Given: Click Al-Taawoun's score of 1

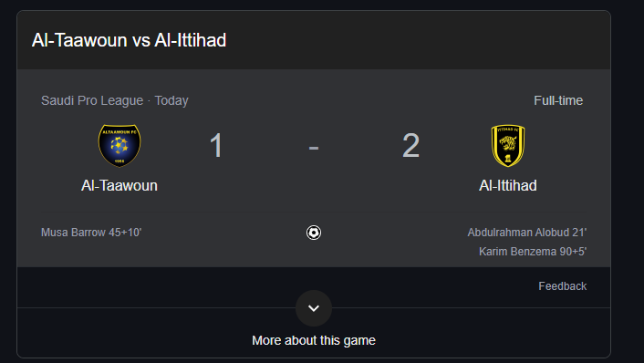Looking at the screenshot, I should (x=216, y=145).
